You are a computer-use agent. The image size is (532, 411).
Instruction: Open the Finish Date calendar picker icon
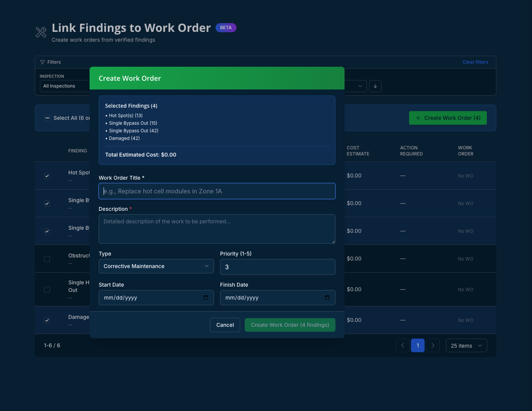327,298
